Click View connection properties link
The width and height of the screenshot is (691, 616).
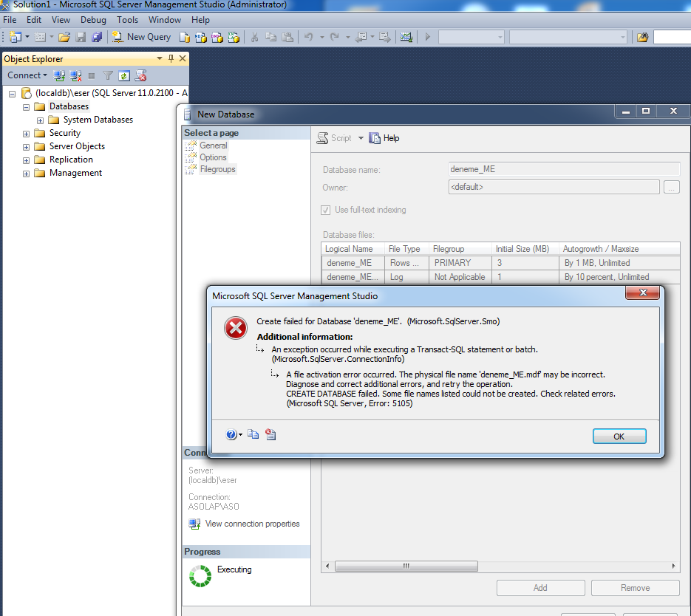252,524
